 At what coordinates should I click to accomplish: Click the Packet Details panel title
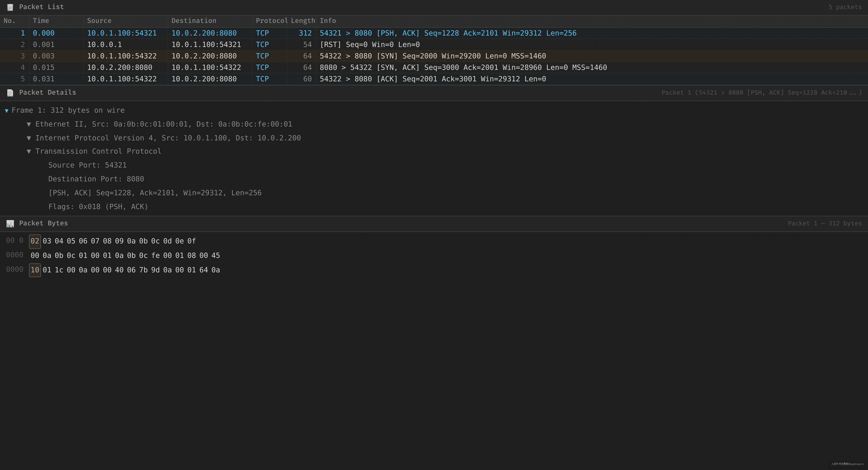tap(47, 93)
